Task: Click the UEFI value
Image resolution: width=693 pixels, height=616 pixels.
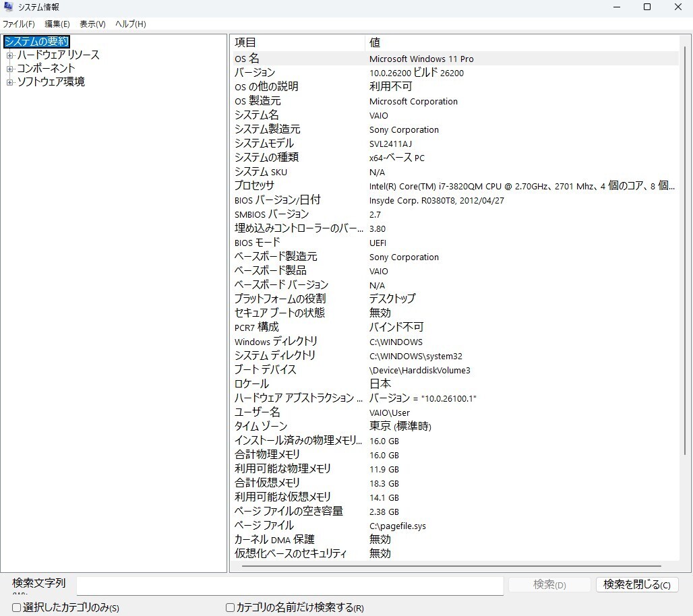Action: point(378,243)
